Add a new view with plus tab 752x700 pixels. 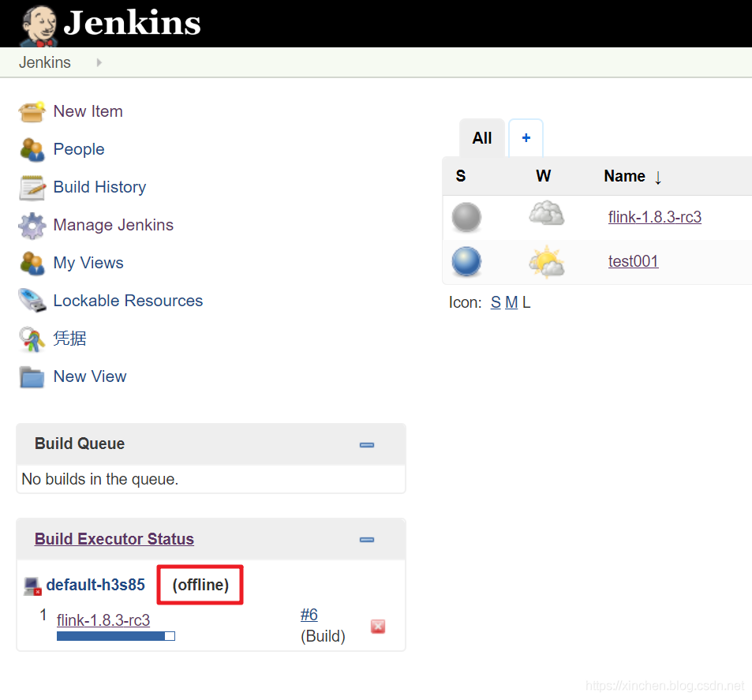point(526,137)
